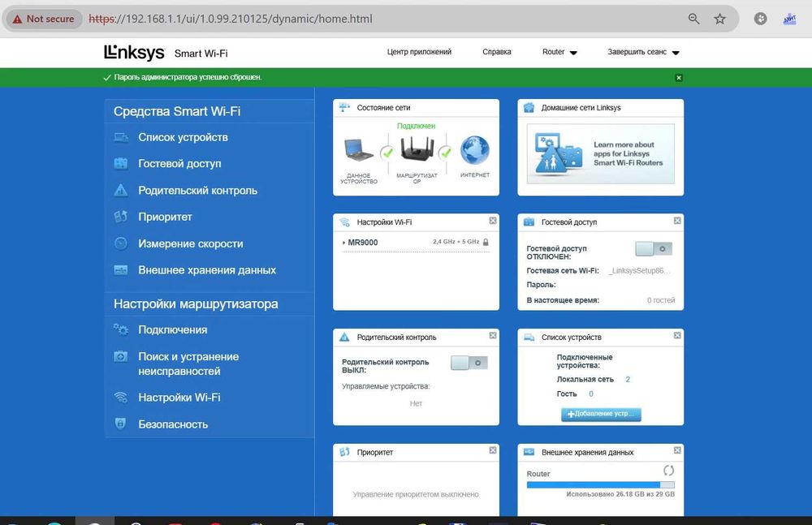Click the lock icon next to MR9000
This screenshot has width=812, height=525.
click(486, 242)
